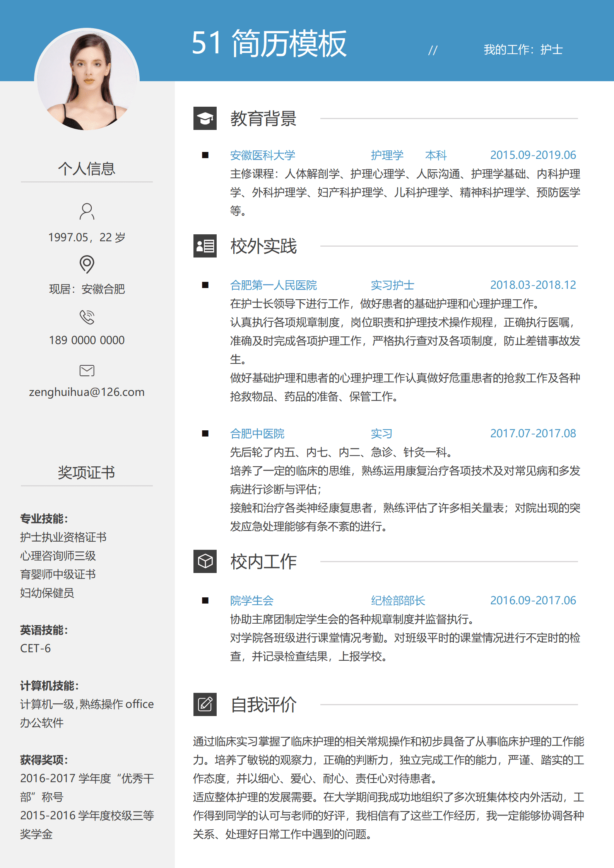The width and height of the screenshot is (614, 868).
Task: Click the position 实习护士
Action: pos(393,285)
